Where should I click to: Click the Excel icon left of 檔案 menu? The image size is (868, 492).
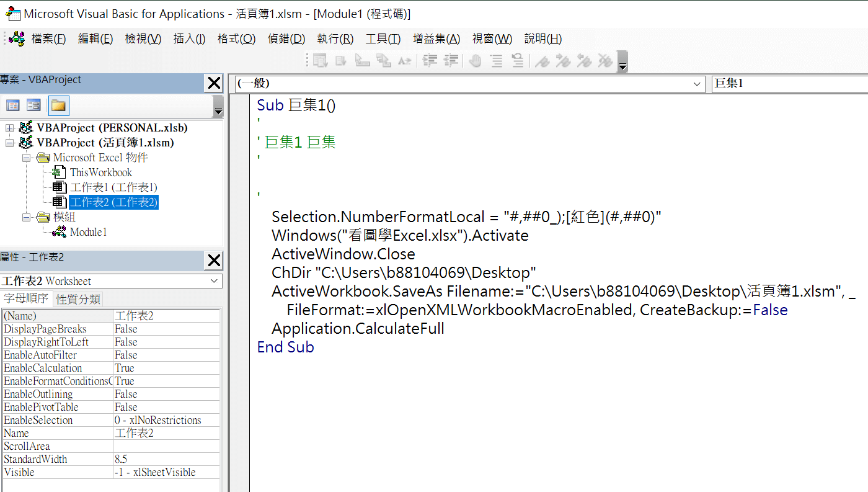pos(17,38)
